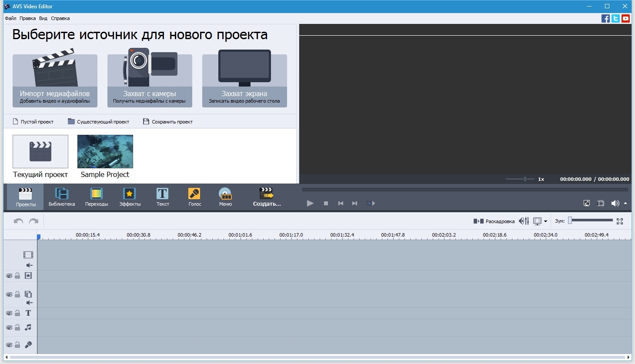This screenshot has height=364, width=635.
Task: Select the Sample Project thumbnail
Action: (x=105, y=151)
